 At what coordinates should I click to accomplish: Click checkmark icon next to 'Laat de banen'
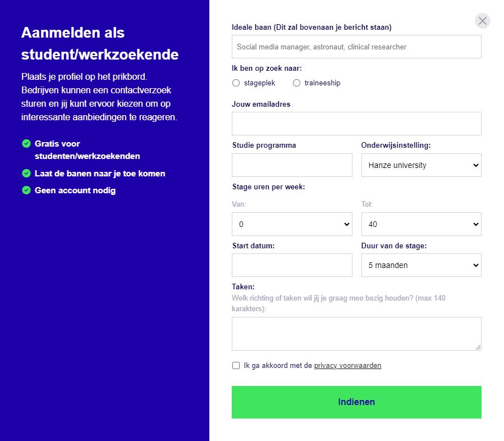coord(26,174)
